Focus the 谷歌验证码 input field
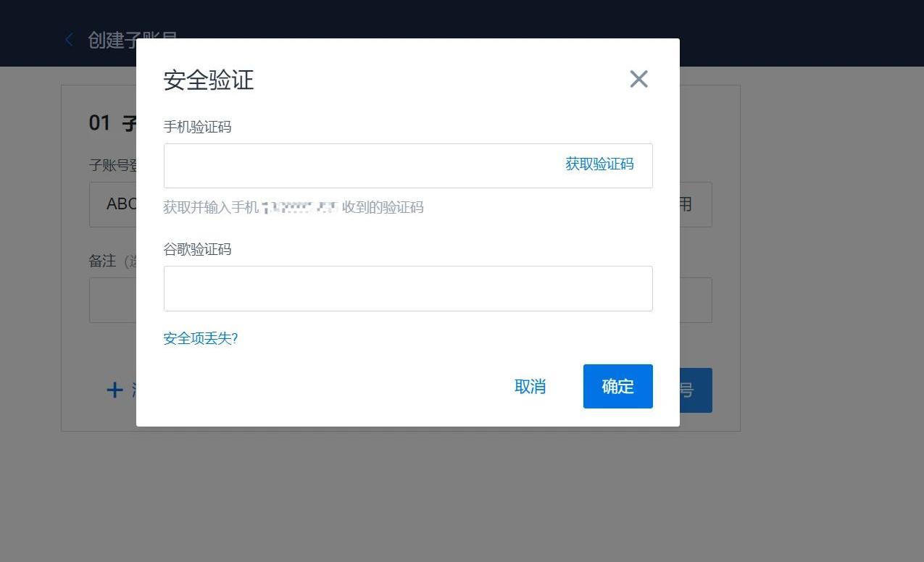924x562 pixels. pyautogui.click(x=408, y=289)
